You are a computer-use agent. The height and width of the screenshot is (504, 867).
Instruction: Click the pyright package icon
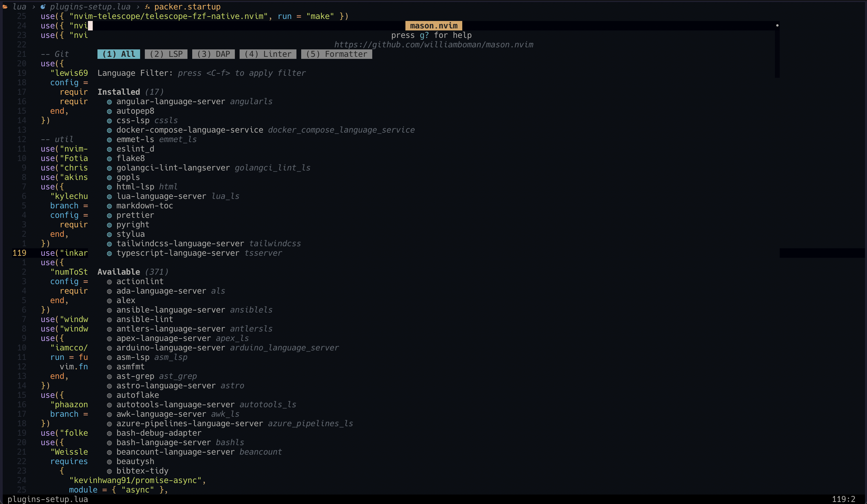click(x=109, y=225)
